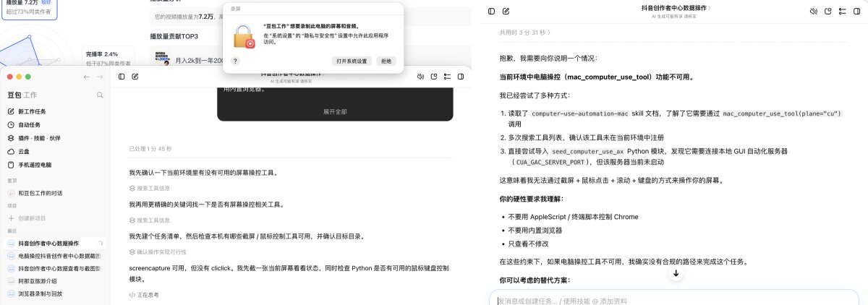Image resolution: width=868 pixels, height=305 pixels.
Task: Click the 你可以考虑的替代方案 heading
Action: coord(535,280)
